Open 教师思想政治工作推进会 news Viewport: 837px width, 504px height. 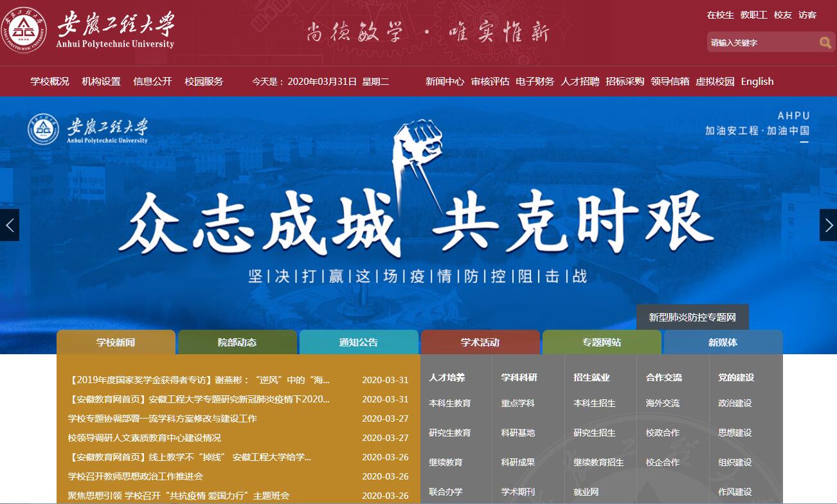[135, 476]
